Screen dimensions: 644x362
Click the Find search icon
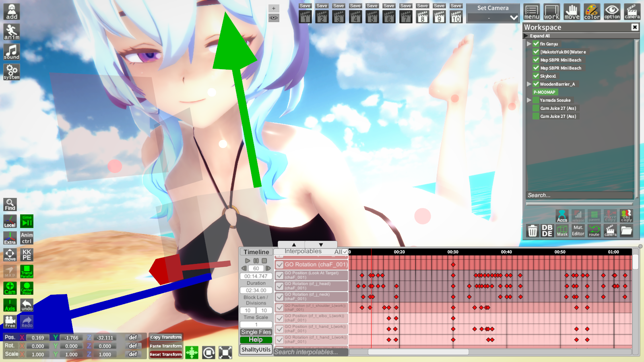coord(10,204)
